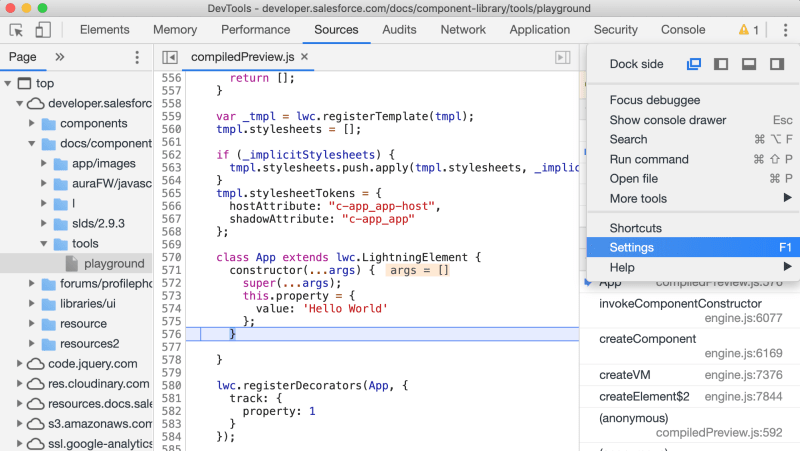Viewport: 800px width, 451px height.
Task: Activate the inspect element picker icon
Action: coord(16,30)
